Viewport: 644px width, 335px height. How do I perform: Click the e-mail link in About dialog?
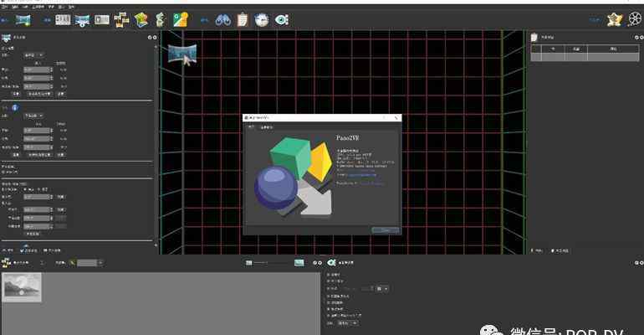[x=362, y=175]
